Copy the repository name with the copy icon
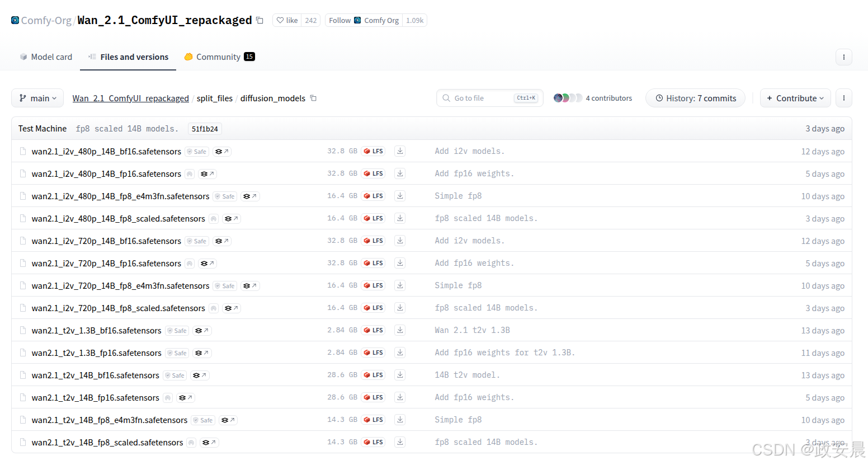Viewport: 868px width, 465px height. [260, 20]
